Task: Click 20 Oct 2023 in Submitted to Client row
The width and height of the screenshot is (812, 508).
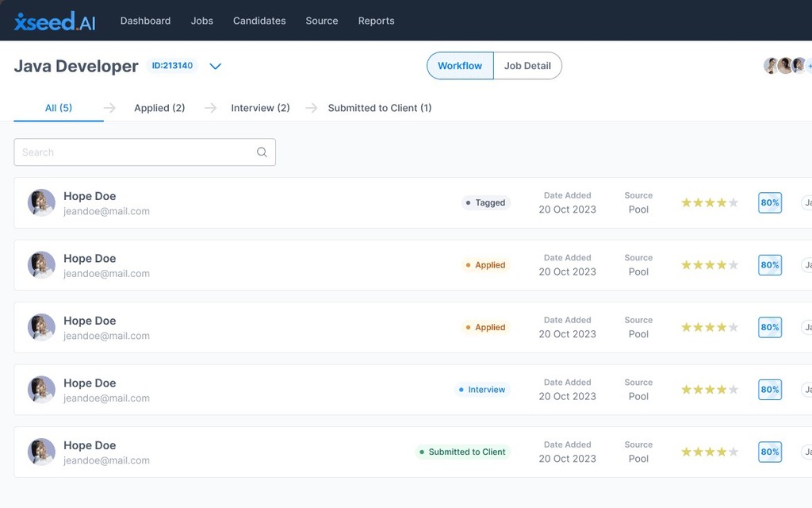Action: click(x=568, y=459)
